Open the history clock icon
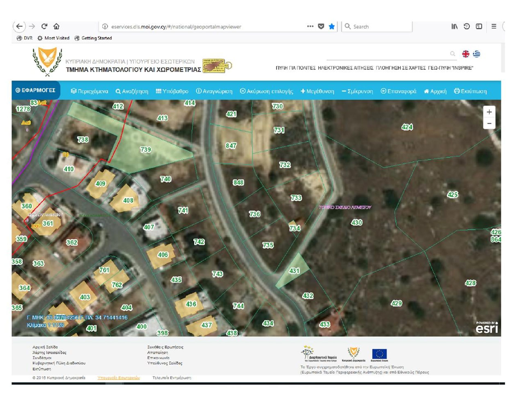Image resolution: width=525 pixels, height=420 pixels. 467,26
